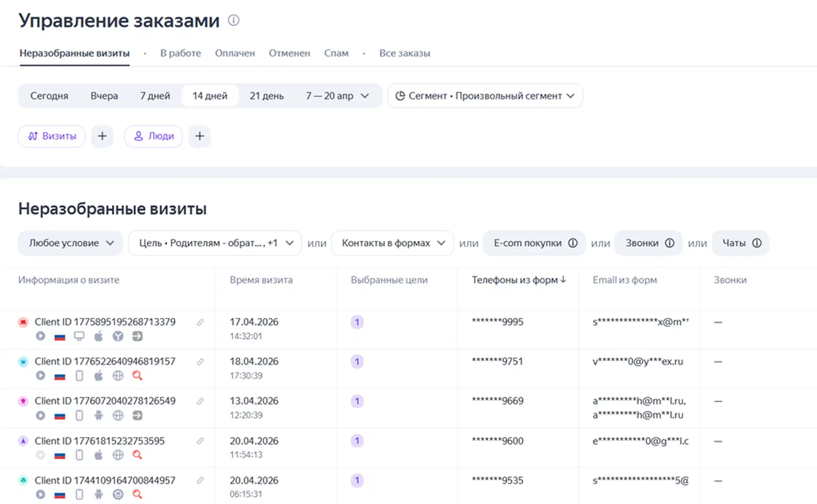Click phone number *******9600
The width and height of the screenshot is (817, 504).
click(x=498, y=441)
